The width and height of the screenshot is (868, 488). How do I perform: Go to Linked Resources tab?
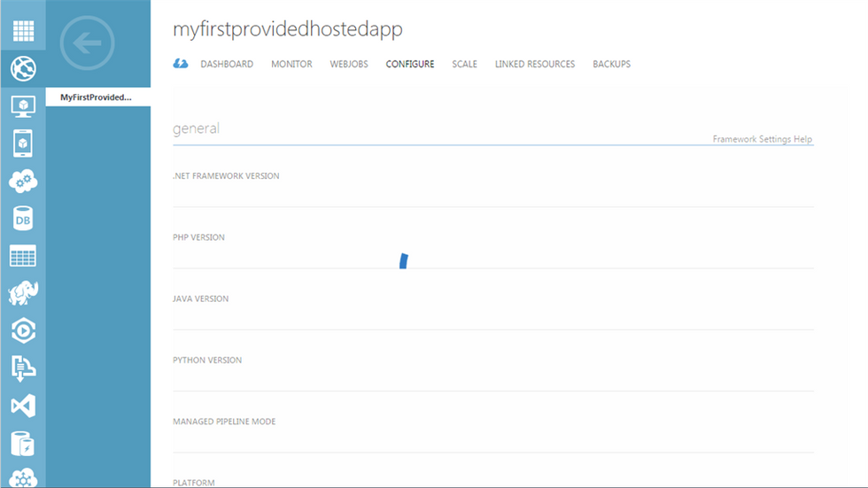click(x=535, y=64)
